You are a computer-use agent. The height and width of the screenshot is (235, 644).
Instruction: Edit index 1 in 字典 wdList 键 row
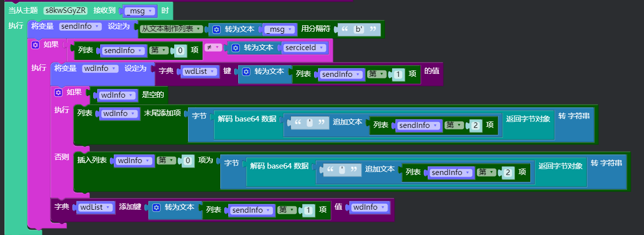pyautogui.click(x=399, y=74)
